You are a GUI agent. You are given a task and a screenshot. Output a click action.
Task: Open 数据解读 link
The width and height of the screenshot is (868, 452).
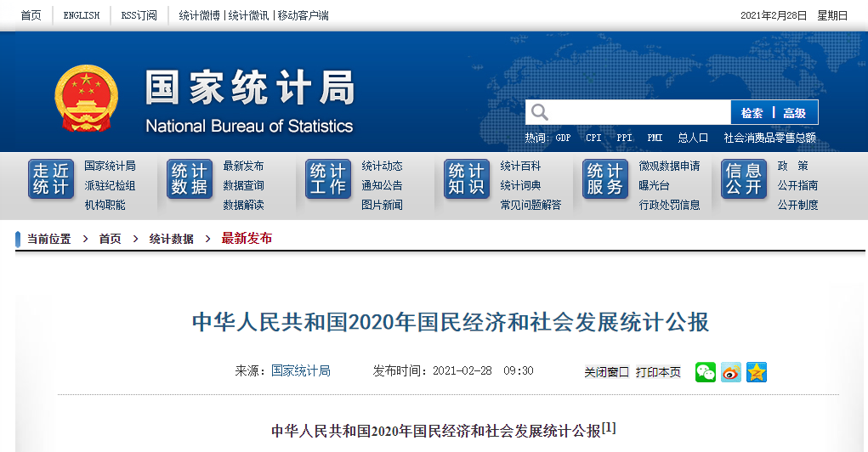coord(244,205)
